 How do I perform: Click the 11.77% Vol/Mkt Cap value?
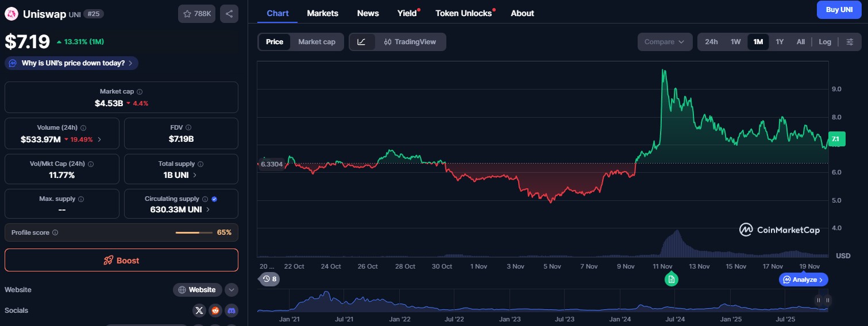(62, 175)
